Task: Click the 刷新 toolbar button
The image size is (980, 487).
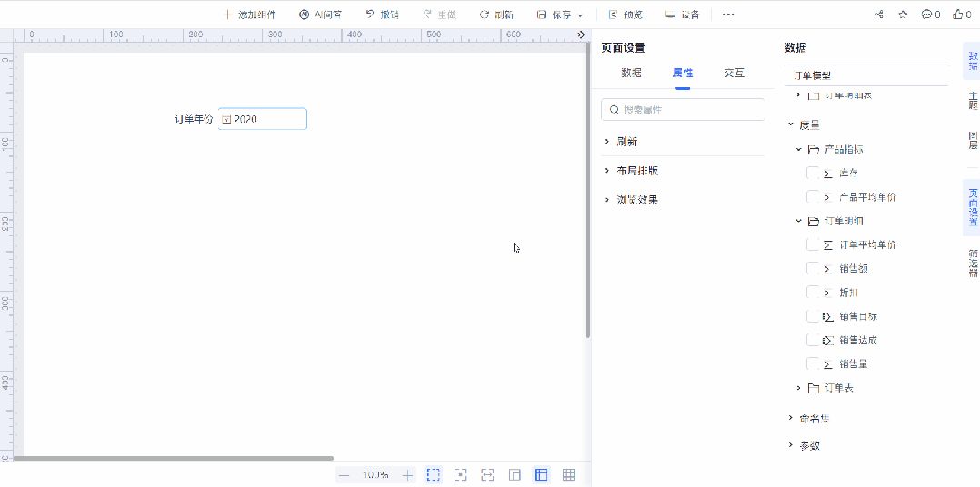Action: pyautogui.click(x=497, y=15)
